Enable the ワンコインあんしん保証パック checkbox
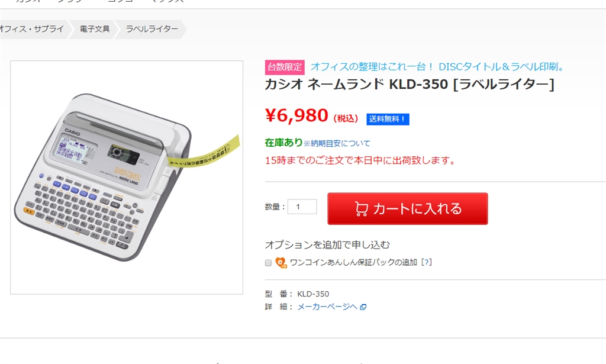The image size is (606, 364). (268, 263)
